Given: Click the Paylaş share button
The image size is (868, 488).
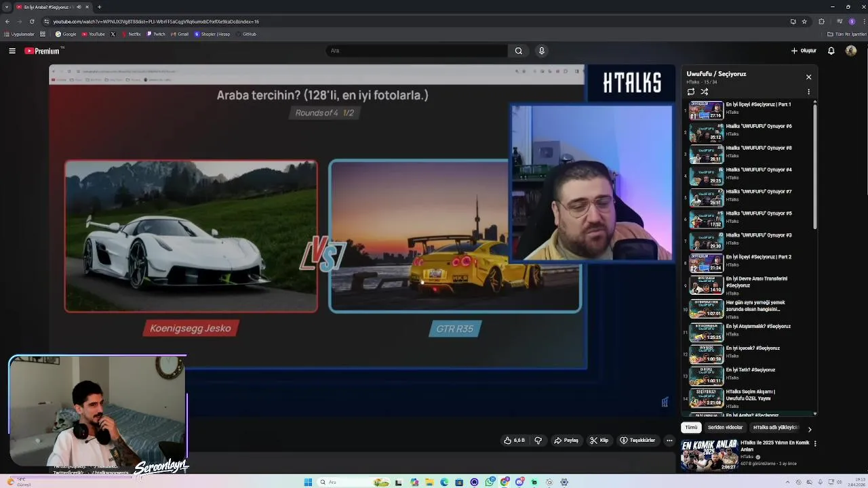Looking at the screenshot, I should point(566,441).
